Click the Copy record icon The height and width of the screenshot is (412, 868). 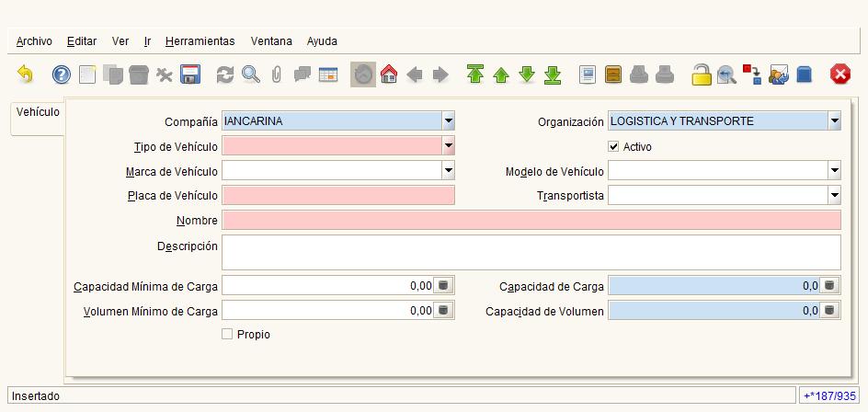coord(113,74)
